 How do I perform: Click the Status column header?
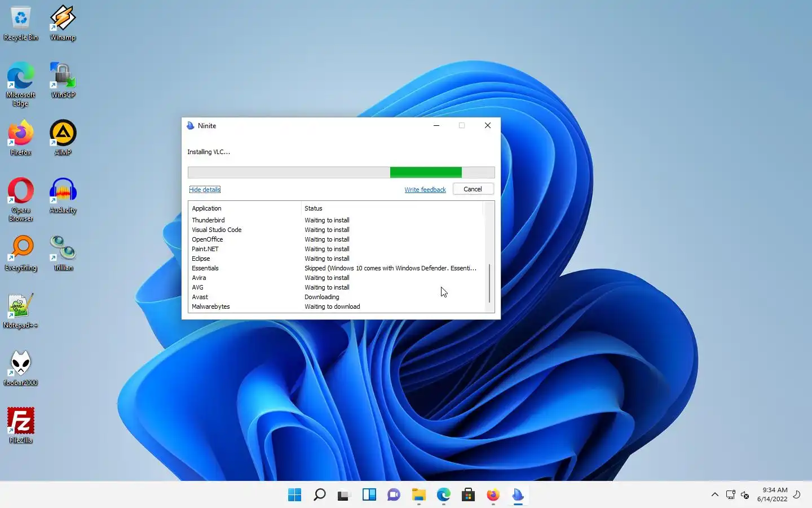point(392,208)
